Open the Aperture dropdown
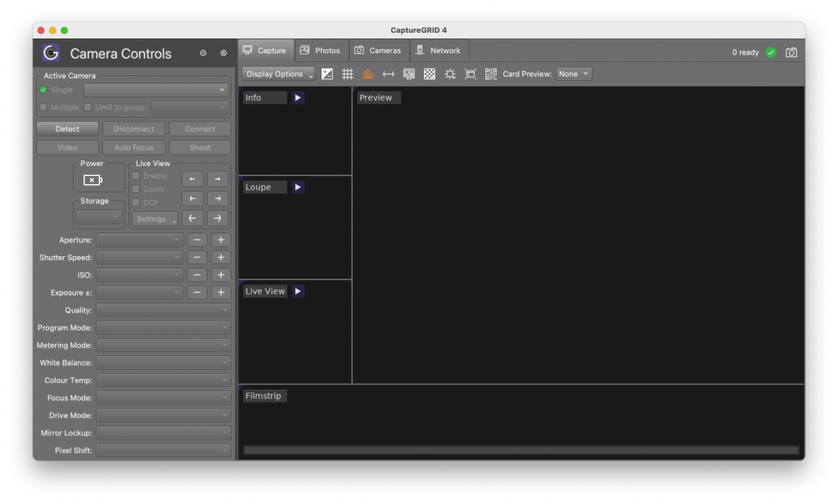Viewport: 838px width, 504px height. click(139, 240)
